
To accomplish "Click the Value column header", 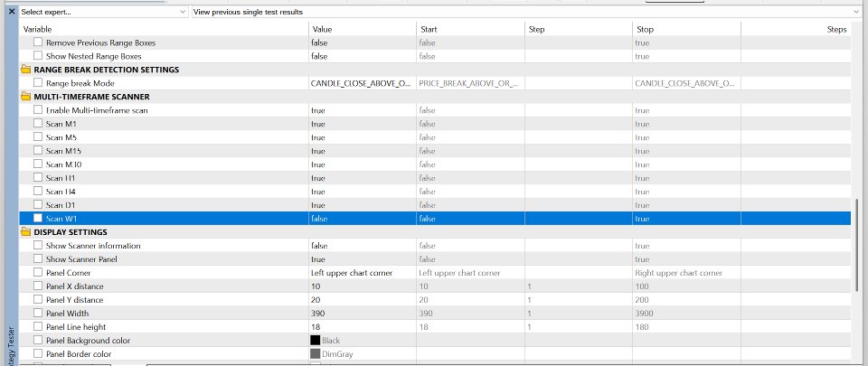I will pyautogui.click(x=363, y=29).
